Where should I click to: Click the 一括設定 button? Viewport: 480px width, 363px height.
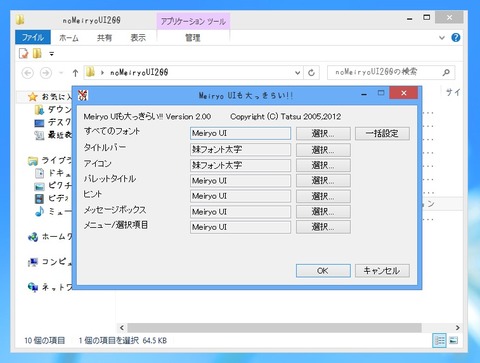(x=382, y=134)
